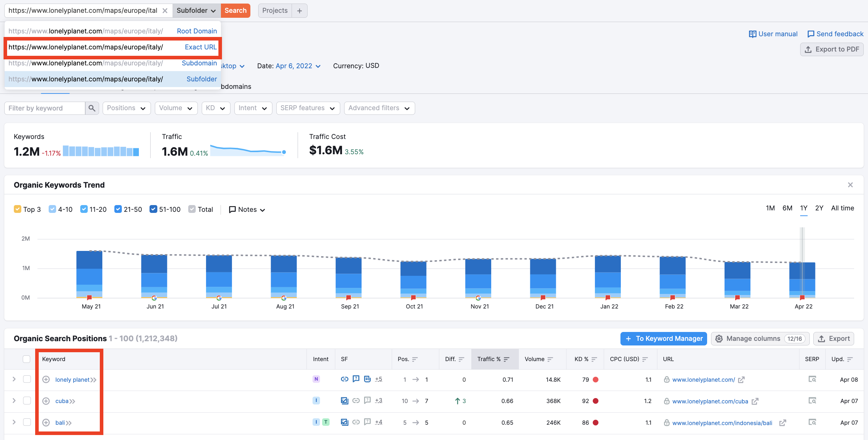Show more SERP features for lonely planet
Viewport: 868px width, 440px height.
[x=379, y=379]
